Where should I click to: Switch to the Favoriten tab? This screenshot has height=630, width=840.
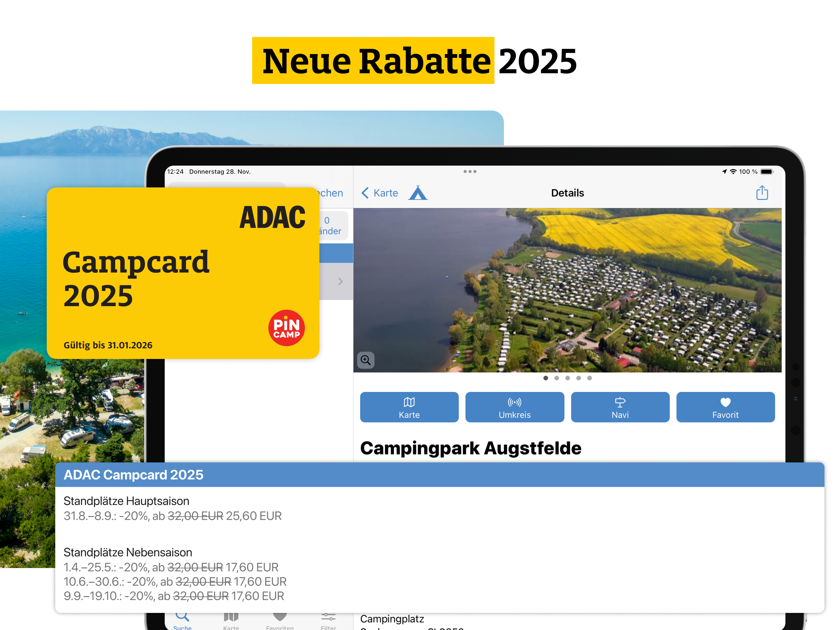(280, 621)
